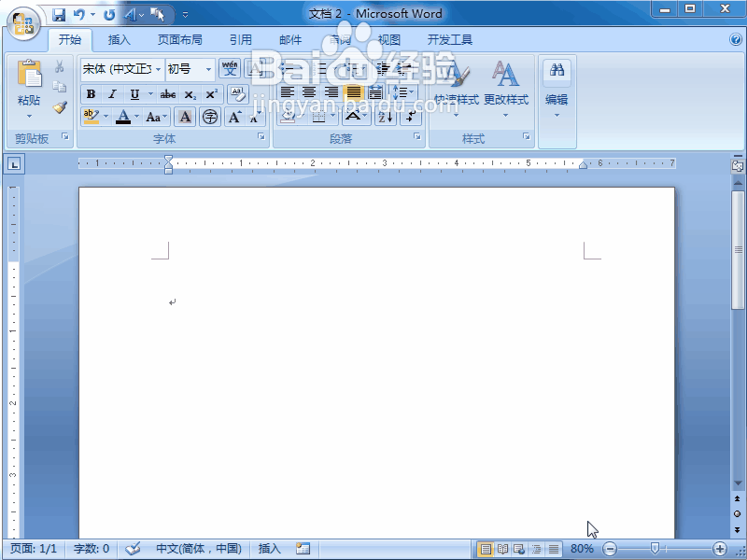Screen dimensions: 747x560
Task: Apply italic formatting
Action: click(x=113, y=93)
